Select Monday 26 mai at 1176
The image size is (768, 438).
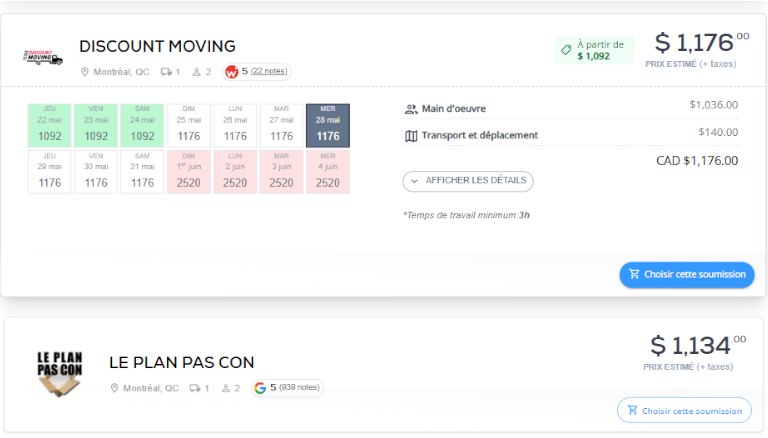pos(235,125)
